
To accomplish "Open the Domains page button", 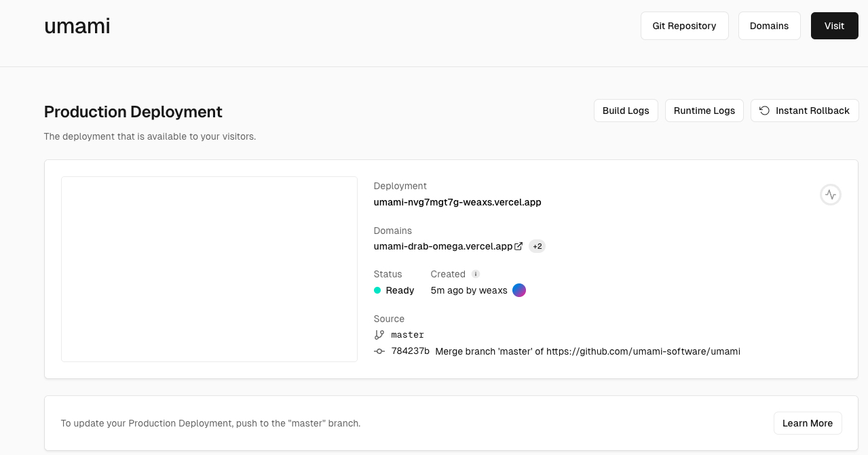I will point(769,26).
